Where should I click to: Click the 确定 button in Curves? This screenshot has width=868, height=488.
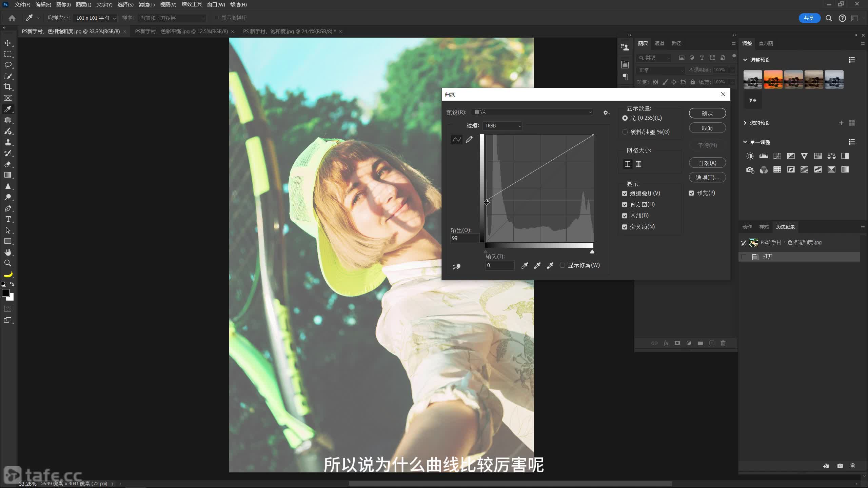pyautogui.click(x=707, y=114)
